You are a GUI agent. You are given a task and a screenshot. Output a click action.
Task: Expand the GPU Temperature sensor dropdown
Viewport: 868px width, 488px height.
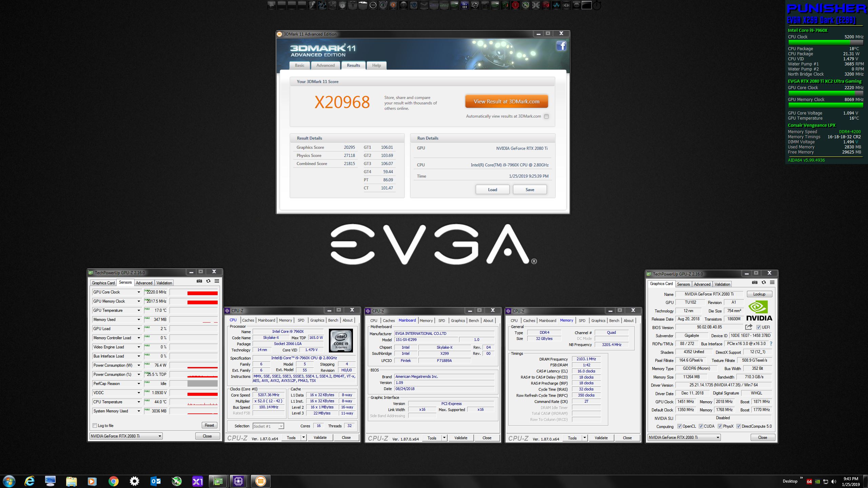click(138, 310)
